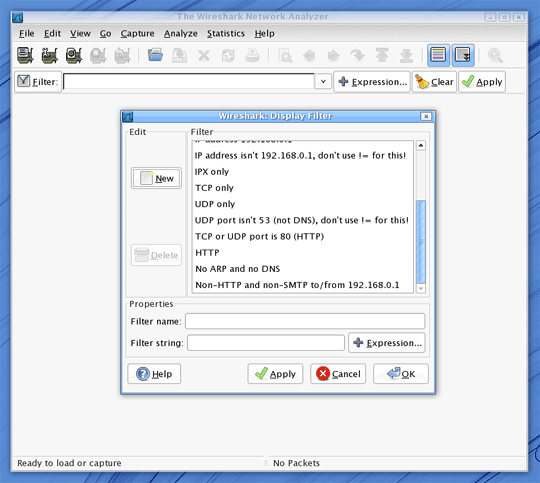Click the OK button
Image resolution: width=540 pixels, height=483 pixels.
tap(401, 374)
